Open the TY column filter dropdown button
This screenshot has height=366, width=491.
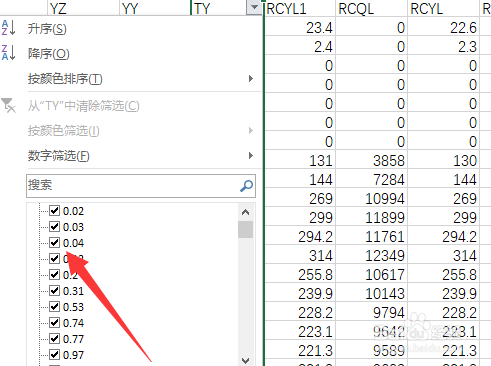[x=254, y=7]
